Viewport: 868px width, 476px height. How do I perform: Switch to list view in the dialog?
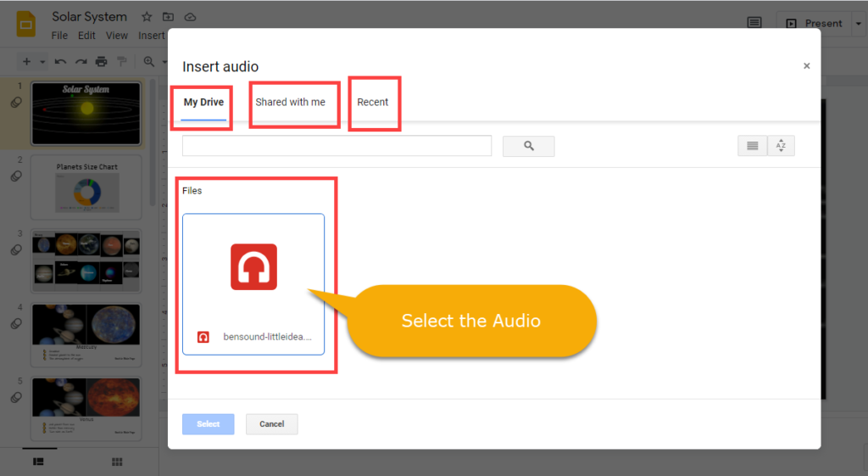753,146
